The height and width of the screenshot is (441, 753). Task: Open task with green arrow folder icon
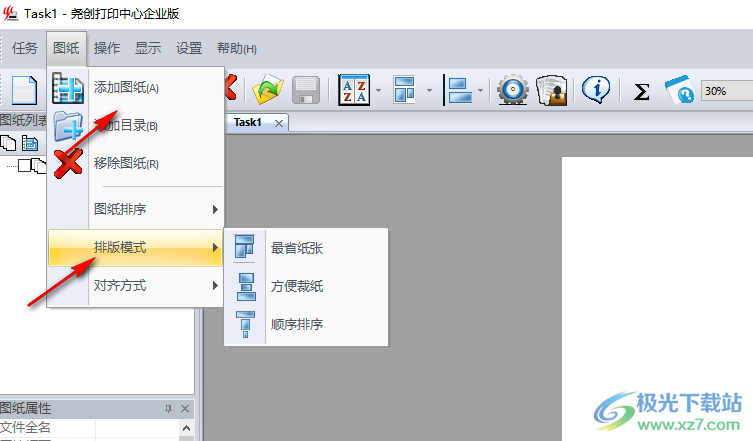point(268,89)
